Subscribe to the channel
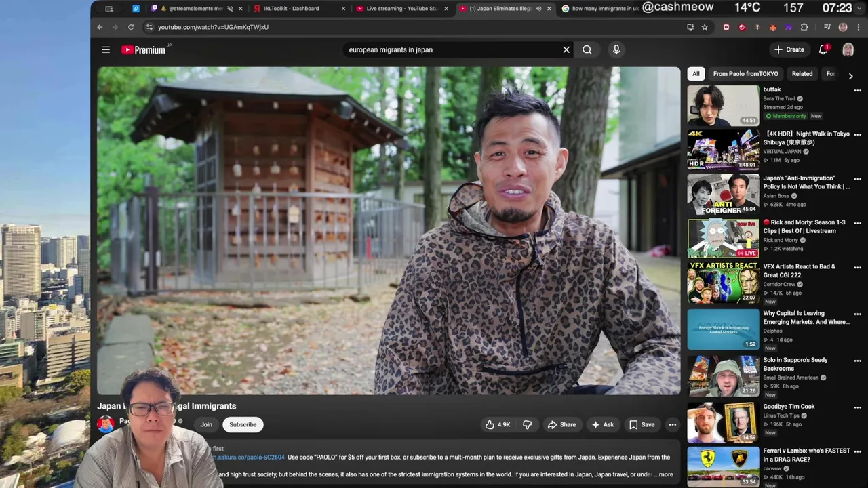Image resolution: width=868 pixels, height=488 pixels. pyautogui.click(x=243, y=425)
